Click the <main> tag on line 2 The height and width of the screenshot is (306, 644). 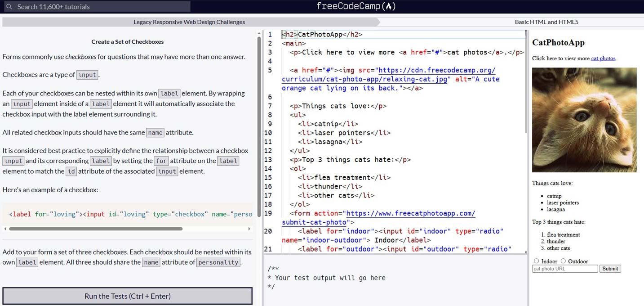[x=293, y=43]
